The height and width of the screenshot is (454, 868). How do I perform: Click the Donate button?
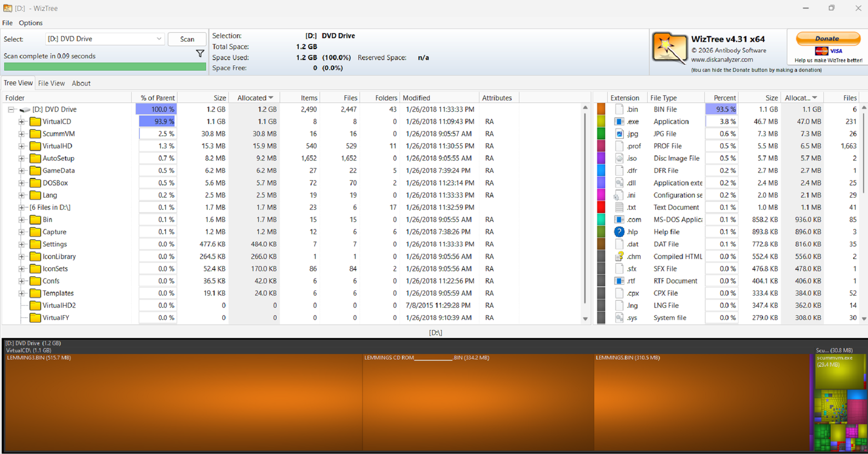(827, 38)
